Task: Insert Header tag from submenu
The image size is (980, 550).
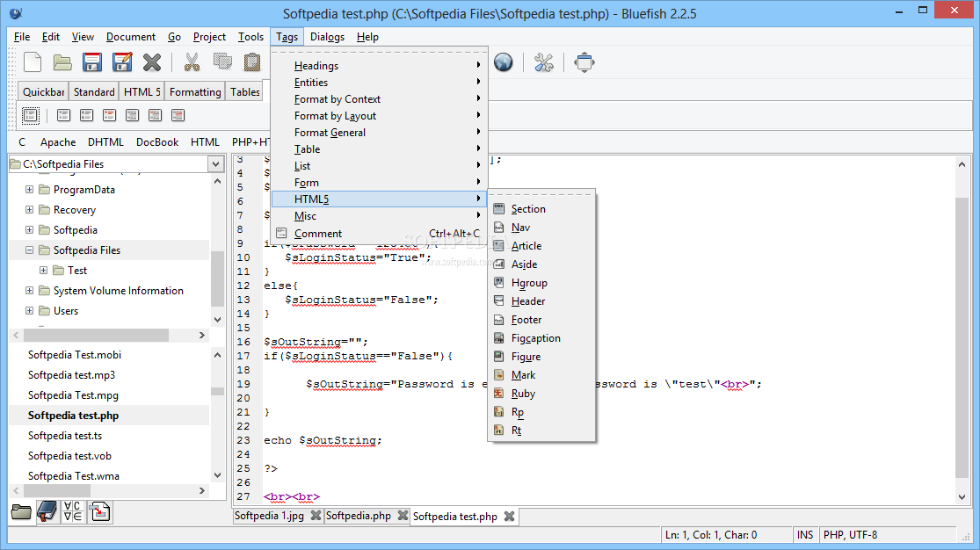Action: (x=541, y=301)
